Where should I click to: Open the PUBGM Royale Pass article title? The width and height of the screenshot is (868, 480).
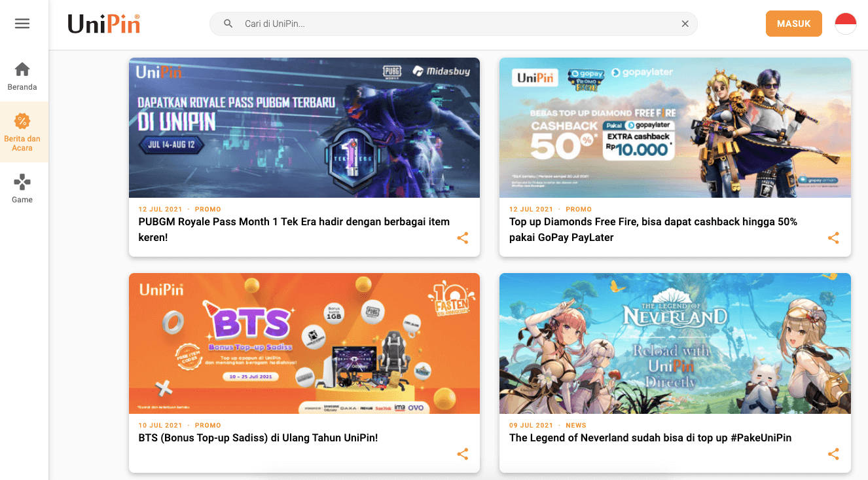pos(293,229)
